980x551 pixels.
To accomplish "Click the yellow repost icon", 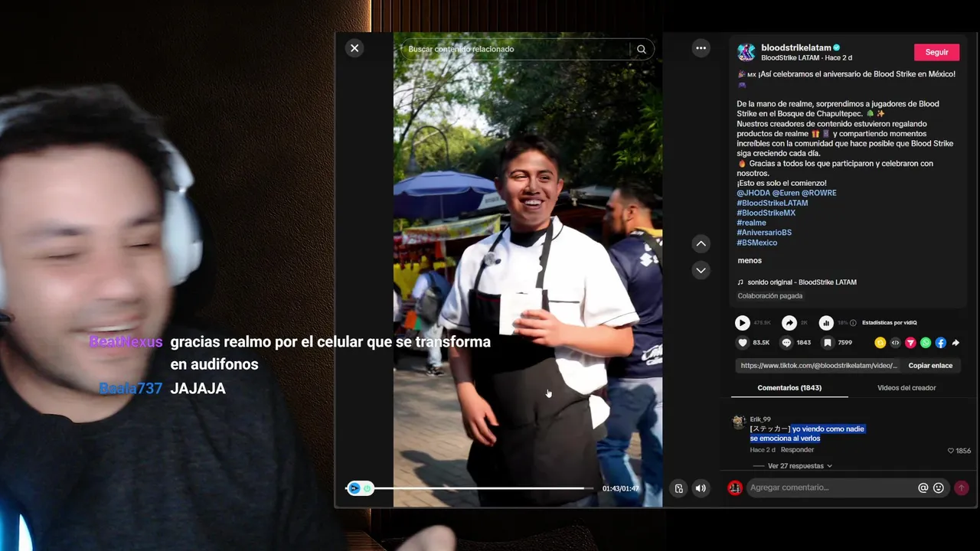I will coord(880,343).
